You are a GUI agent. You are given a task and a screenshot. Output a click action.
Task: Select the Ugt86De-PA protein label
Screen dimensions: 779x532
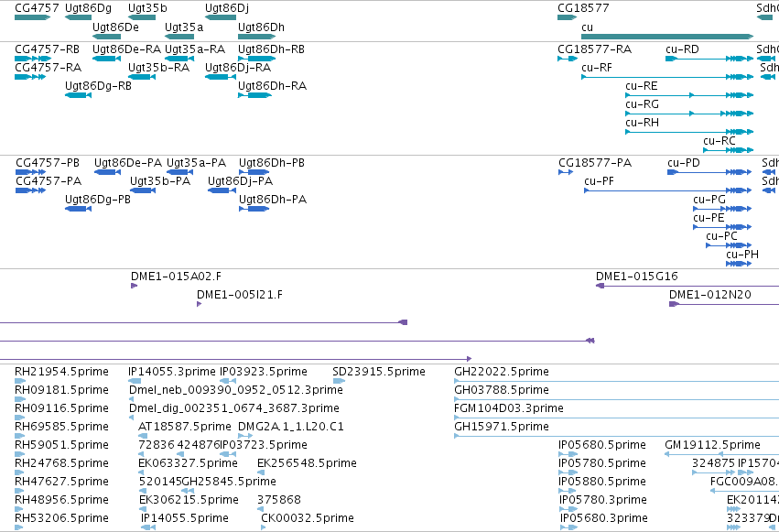[128, 163]
